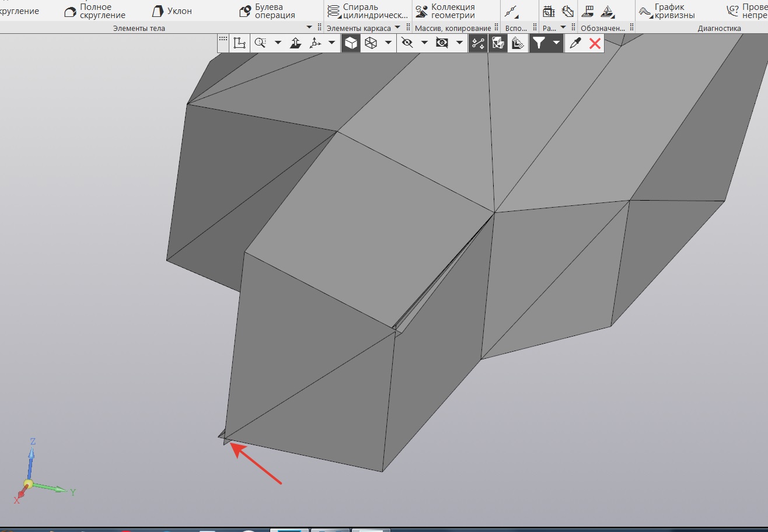This screenshot has height=532, width=768.
Task: Click the second dimension tool in Ра... group
Action: [x=567, y=11]
